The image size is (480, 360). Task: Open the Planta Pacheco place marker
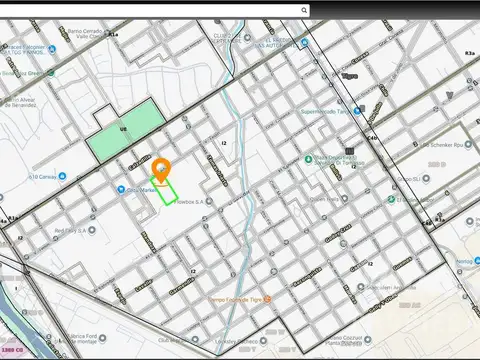(x=368, y=340)
